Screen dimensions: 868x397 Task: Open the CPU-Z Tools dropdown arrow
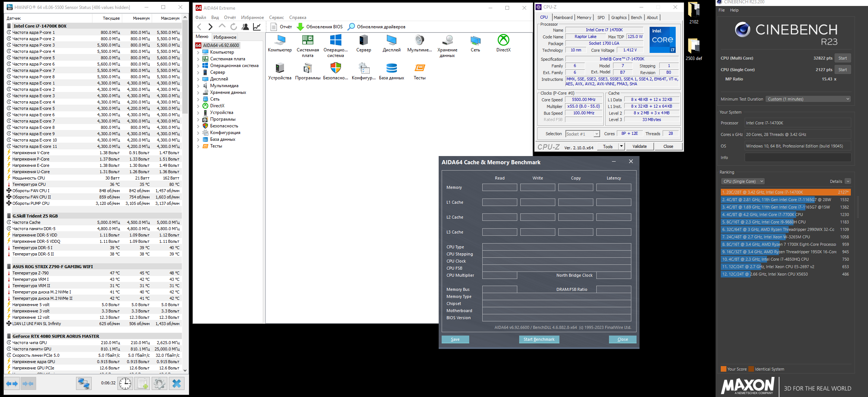coord(621,146)
